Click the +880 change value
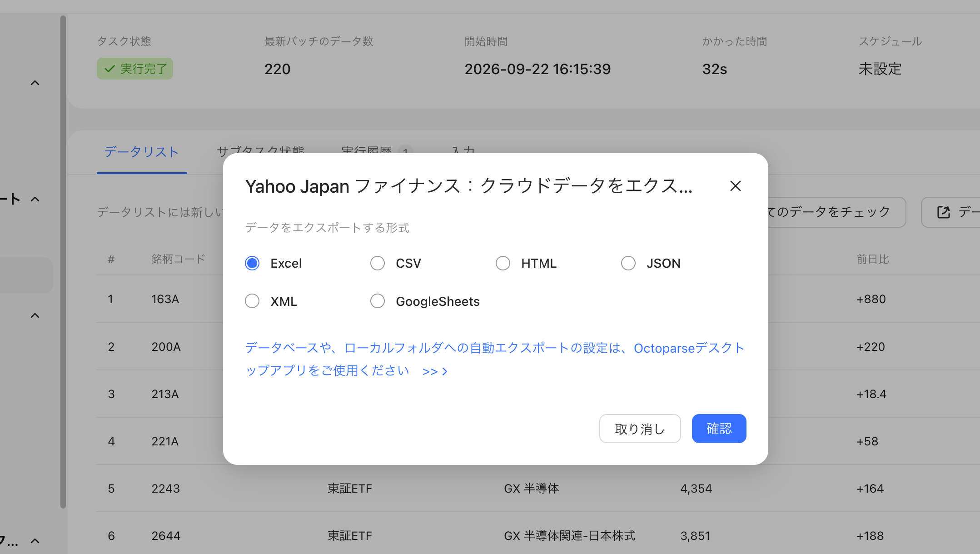The image size is (980, 554). tap(871, 299)
